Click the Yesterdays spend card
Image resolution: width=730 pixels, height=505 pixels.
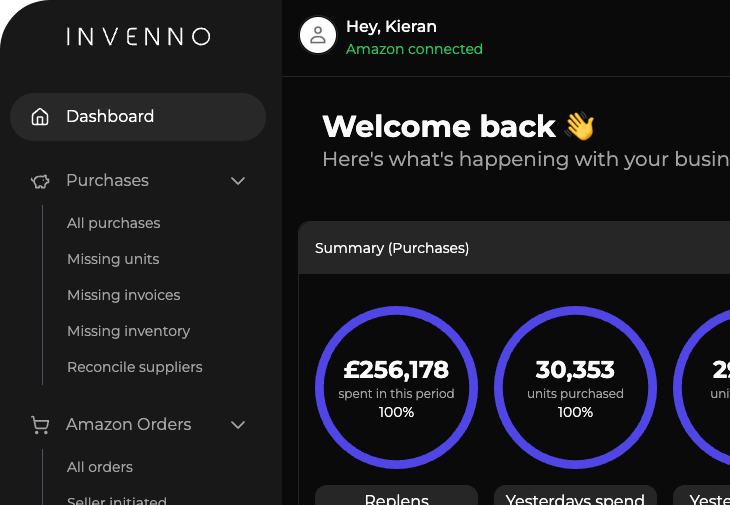(575, 495)
